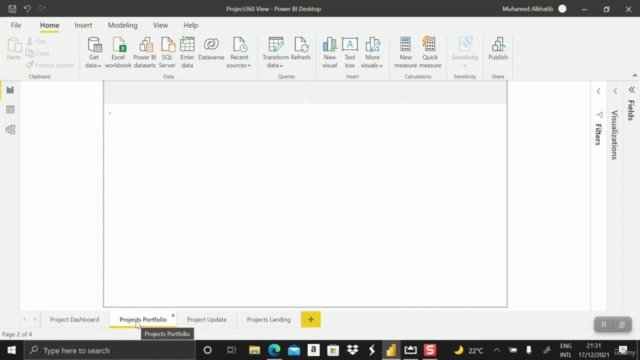Click the Save icon in title bar
The height and width of the screenshot is (360, 640).
click(12, 9)
